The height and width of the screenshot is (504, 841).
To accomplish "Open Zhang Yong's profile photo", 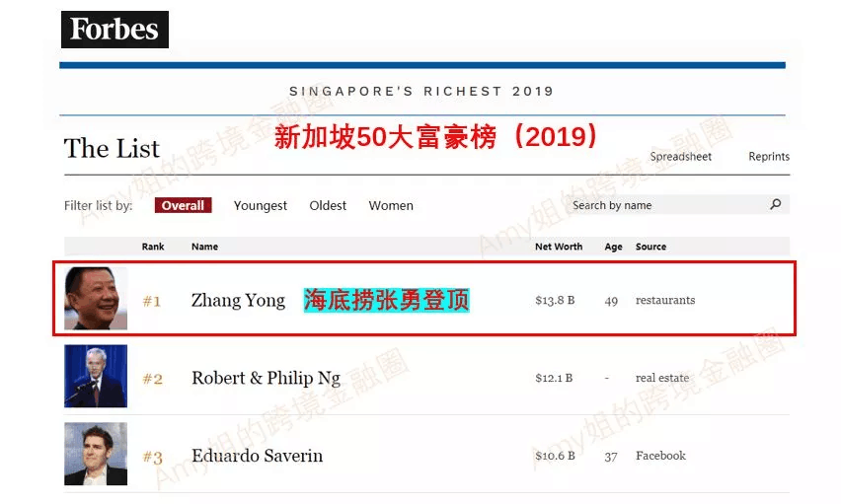I will click(x=96, y=298).
